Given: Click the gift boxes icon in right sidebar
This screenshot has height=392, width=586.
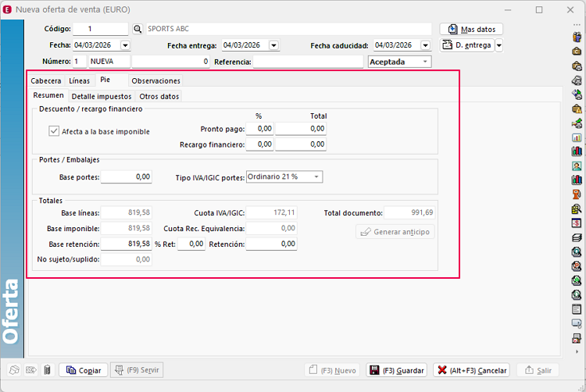Looking at the screenshot, I should click(x=577, y=37).
